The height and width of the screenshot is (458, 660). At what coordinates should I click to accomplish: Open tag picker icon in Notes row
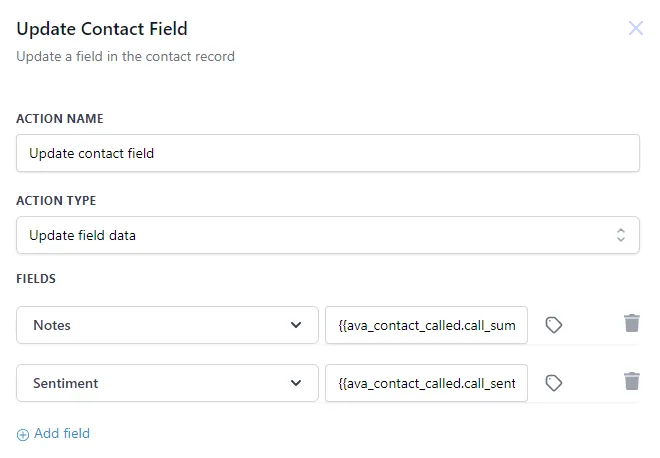click(x=554, y=325)
